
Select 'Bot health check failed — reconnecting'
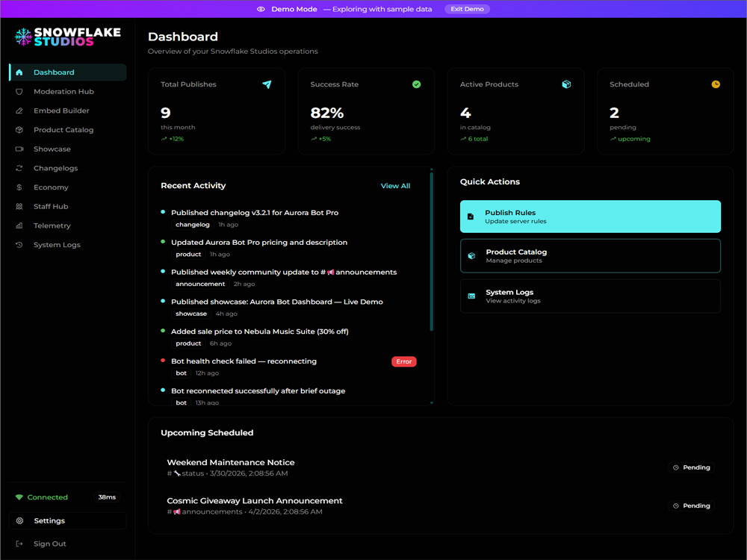[244, 361]
